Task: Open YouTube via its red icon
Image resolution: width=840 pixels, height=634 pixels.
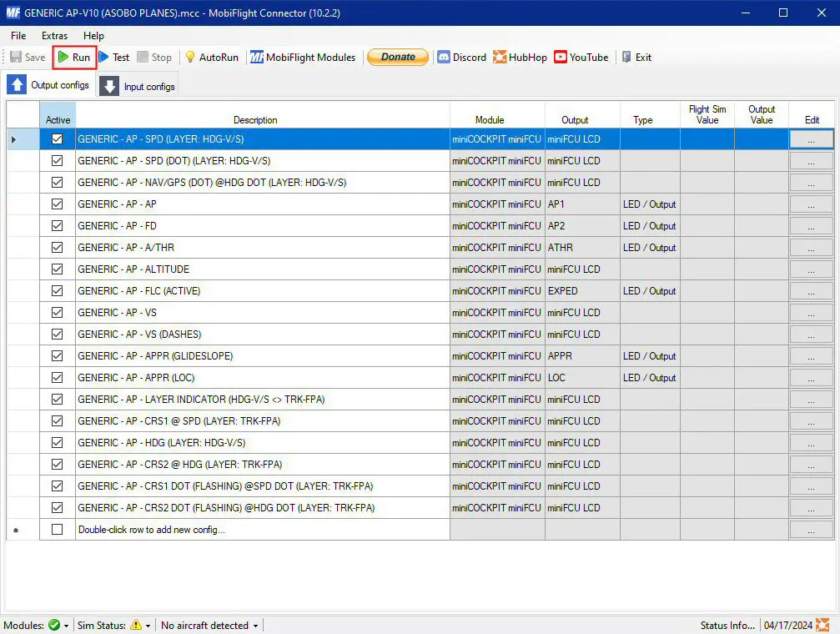Action: pyautogui.click(x=561, y=57)
